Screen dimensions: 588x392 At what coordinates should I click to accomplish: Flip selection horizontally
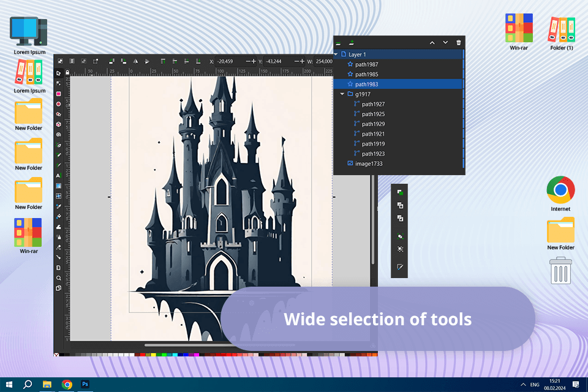tap(135, 61)
